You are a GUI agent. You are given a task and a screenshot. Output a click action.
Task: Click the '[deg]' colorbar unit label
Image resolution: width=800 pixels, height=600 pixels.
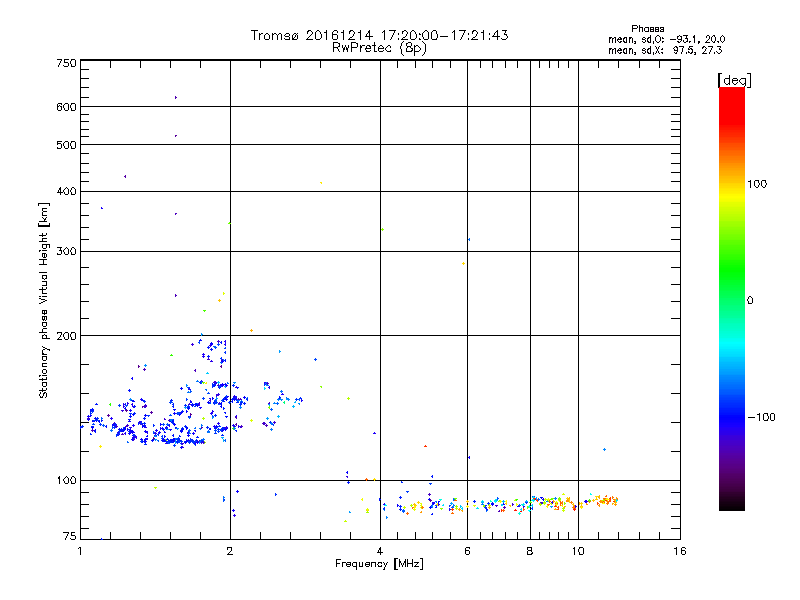[x=734, y=80]
